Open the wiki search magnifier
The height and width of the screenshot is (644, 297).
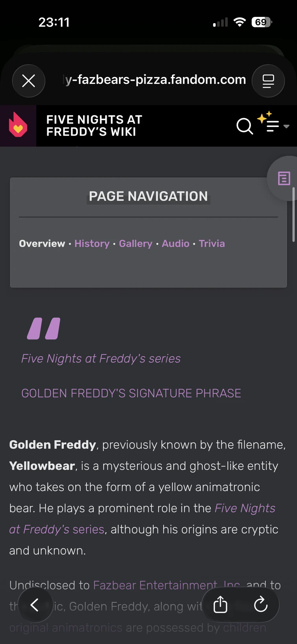click(244, 126)
